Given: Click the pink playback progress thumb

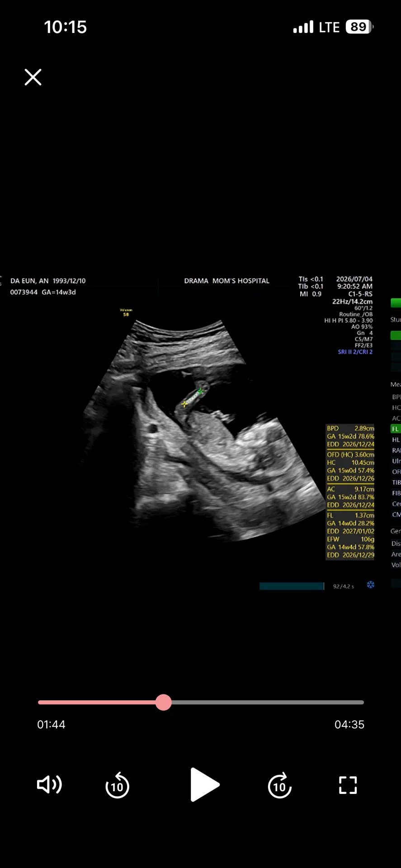Looking at the screenshot, I should [163, 703].
